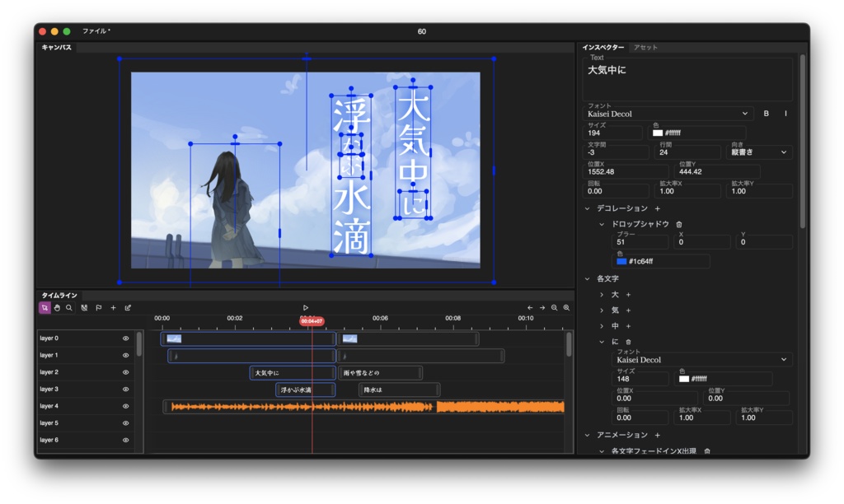Toggle visibility of layer 2
The width and height of the screenshot is (844, 504).
[126, 372]
